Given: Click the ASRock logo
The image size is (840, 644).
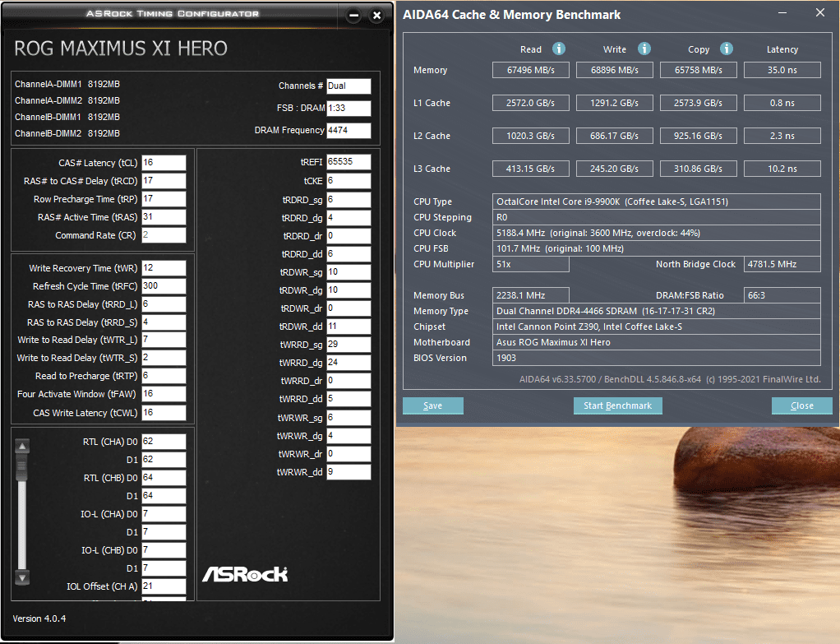Looking at the screenshot, I should (245, 574).
